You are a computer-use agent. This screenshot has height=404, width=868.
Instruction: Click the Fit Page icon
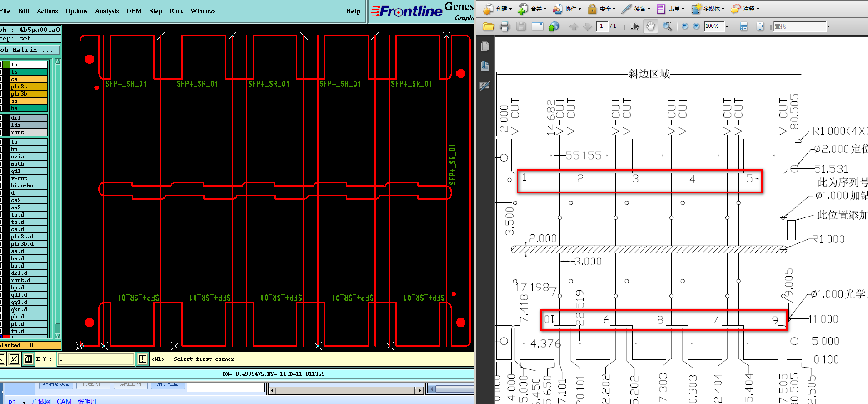click(760, 26)
